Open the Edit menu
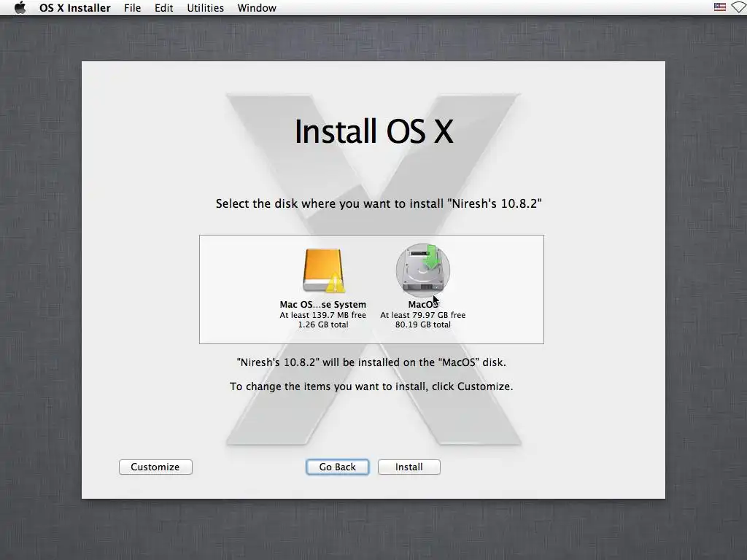This screenshot has height=560, width=747. [164, 8]
